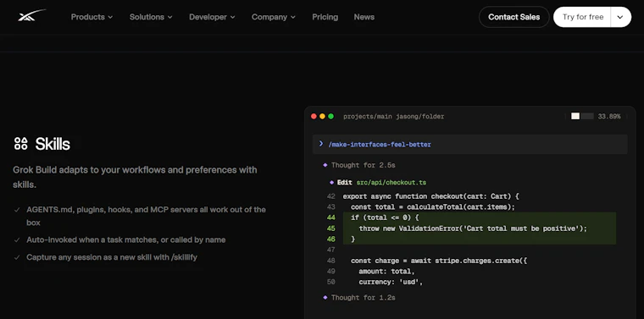Click the Auto-invoked when a task matches text
This screenshot has width=644, height=319.
click(126, 239)
